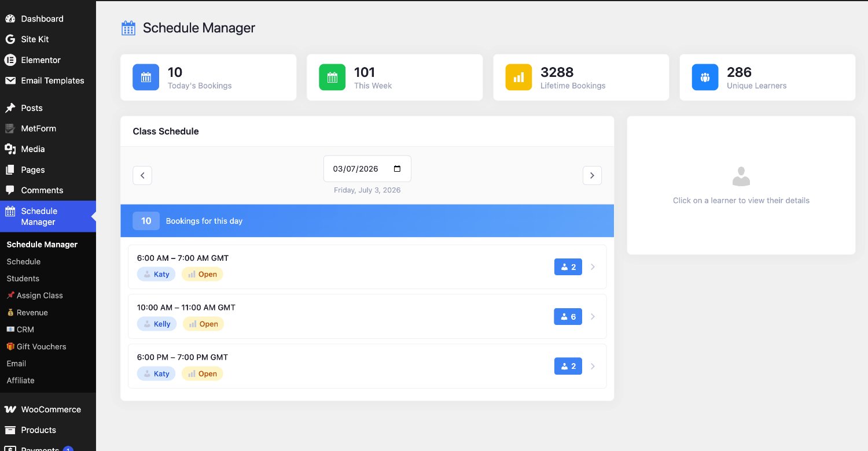Click the blue Unique Learners people icon
Screen dimensions: 868x451
coord(705,77)
